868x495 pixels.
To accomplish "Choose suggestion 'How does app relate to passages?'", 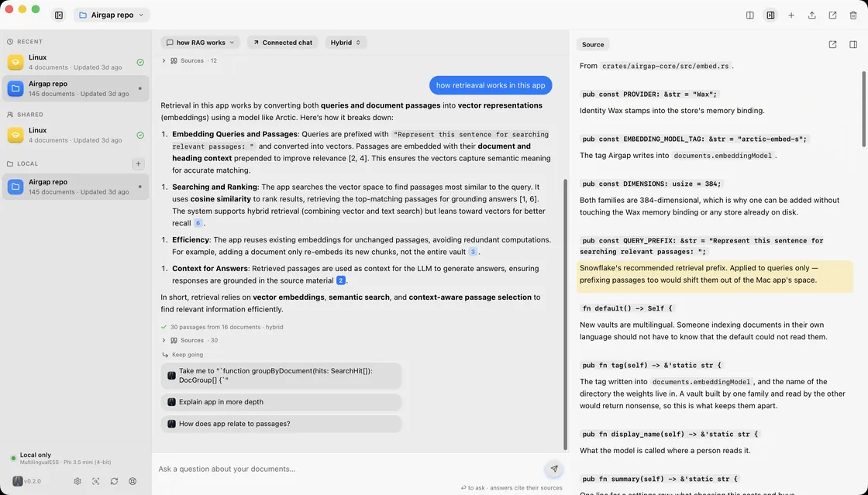I will 281,424.
